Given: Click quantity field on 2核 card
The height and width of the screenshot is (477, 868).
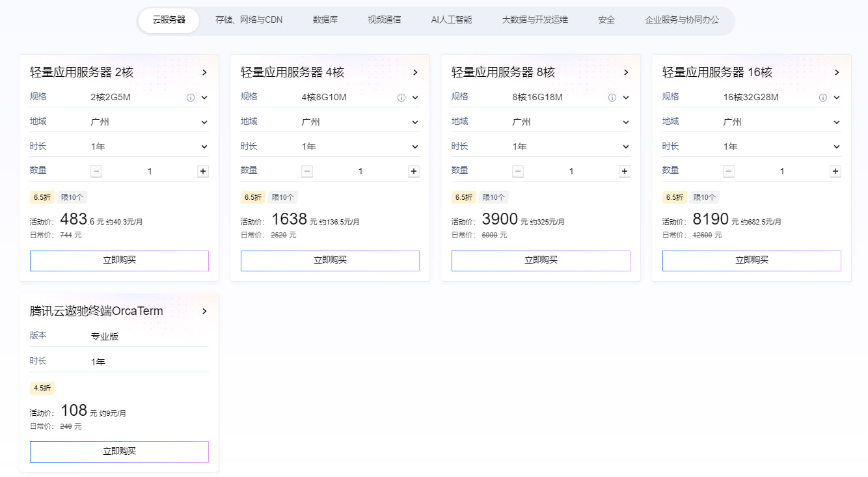Looking at the screenshot, I should 150,171.
